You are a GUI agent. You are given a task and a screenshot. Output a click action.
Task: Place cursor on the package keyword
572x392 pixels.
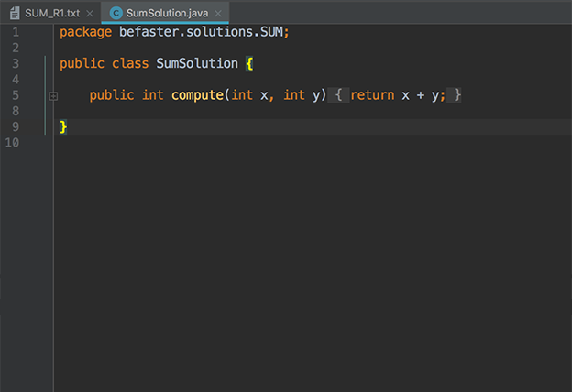(85, 32)
